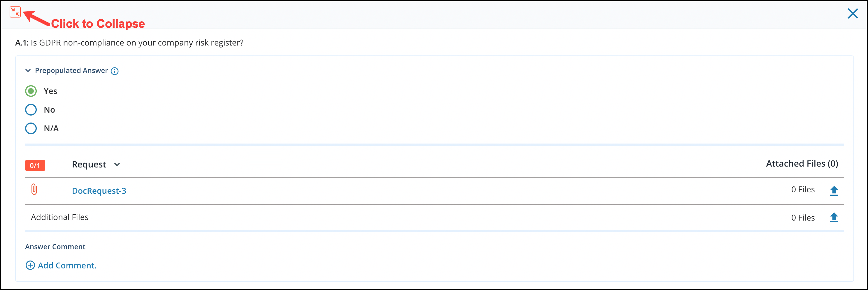This screenshot has height=290, width=868.
Task: Collapse the Prepopulated Answer section
Action: tap(28, 71)
